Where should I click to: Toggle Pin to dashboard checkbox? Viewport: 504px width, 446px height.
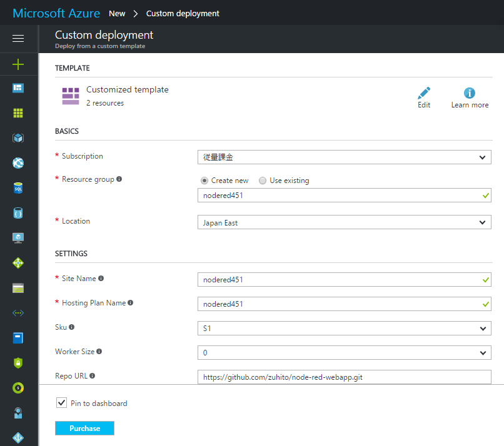point(61,403)
